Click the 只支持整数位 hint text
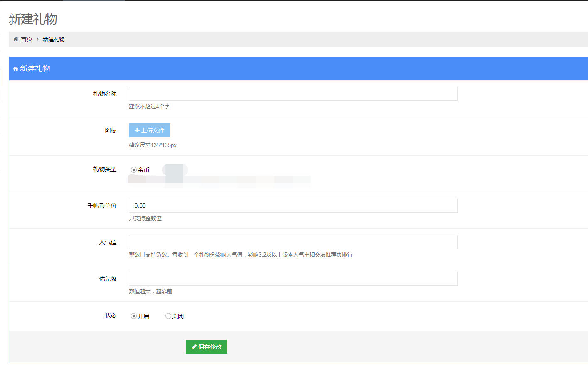This screenshot has width=588, height=375. point(145,218)
